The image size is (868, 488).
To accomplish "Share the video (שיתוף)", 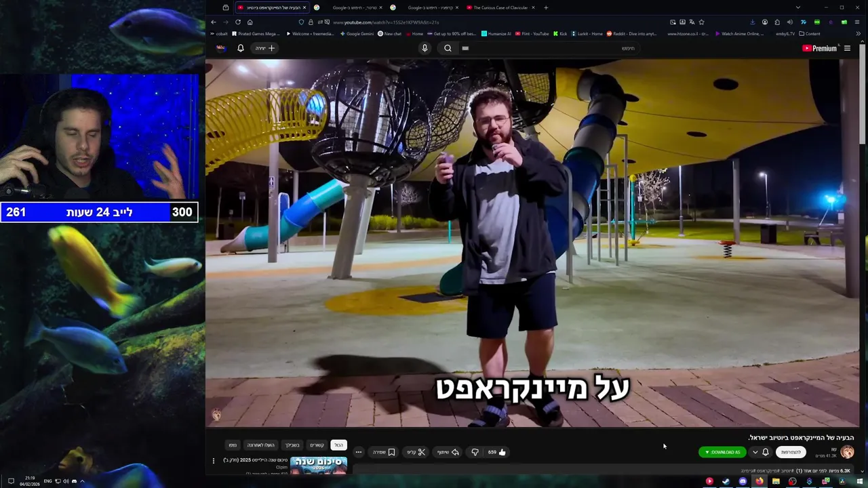I will 448,452.
